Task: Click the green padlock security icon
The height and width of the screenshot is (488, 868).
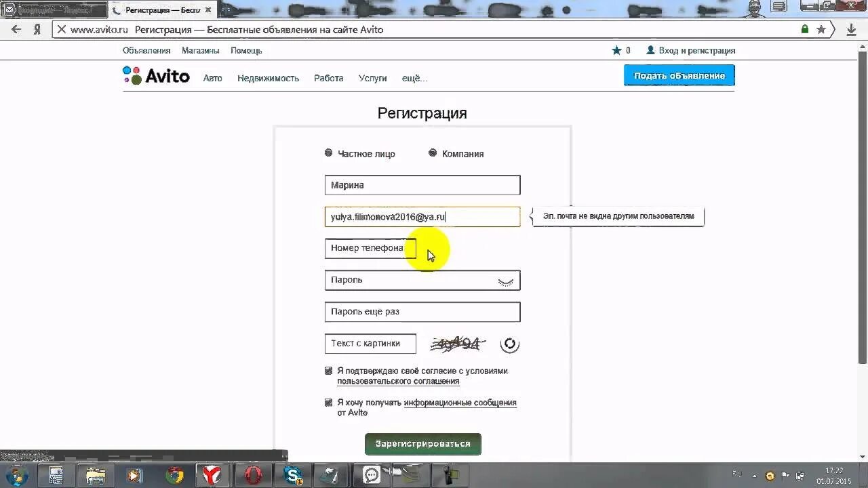Action: [805, 30]
